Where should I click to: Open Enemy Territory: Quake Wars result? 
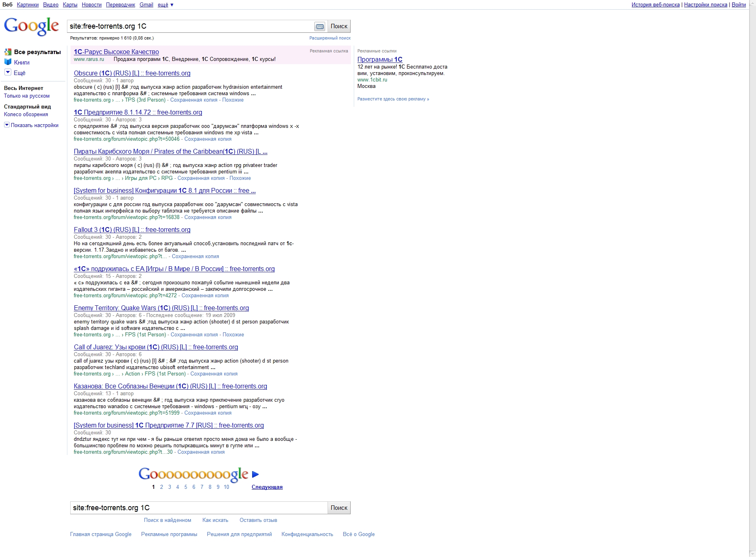click(x=161, y=308)
